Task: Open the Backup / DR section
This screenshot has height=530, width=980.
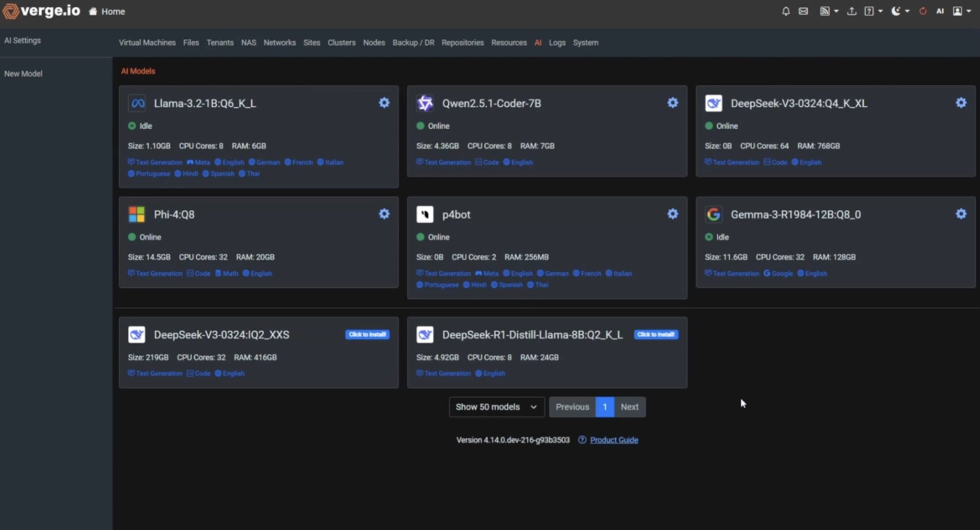Action: [413, 42]
